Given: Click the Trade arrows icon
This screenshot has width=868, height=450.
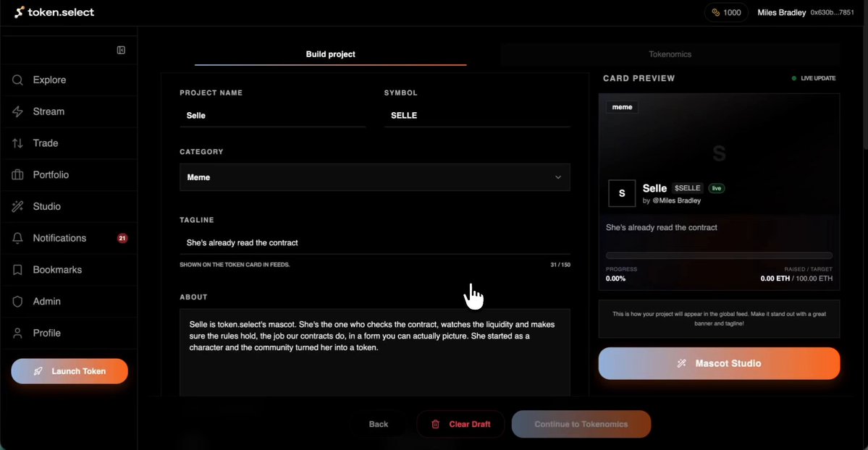Looking at the screenshot, I should [17, 143].
